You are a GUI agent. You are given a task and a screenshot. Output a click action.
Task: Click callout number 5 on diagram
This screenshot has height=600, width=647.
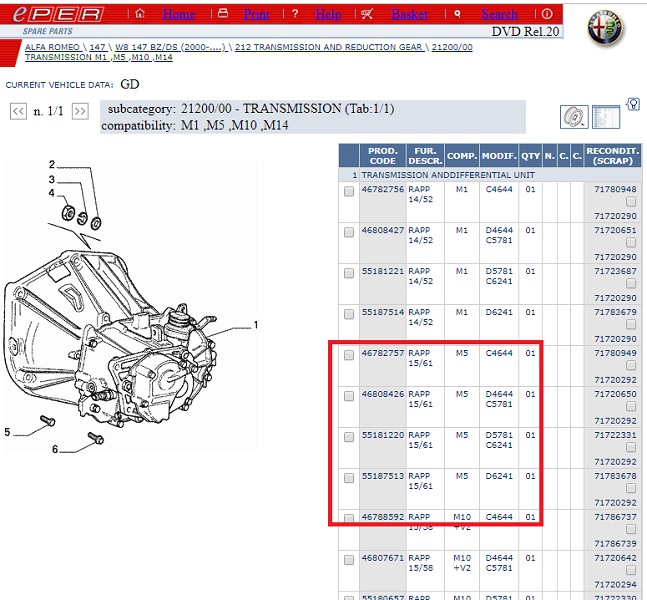[7, 432]
